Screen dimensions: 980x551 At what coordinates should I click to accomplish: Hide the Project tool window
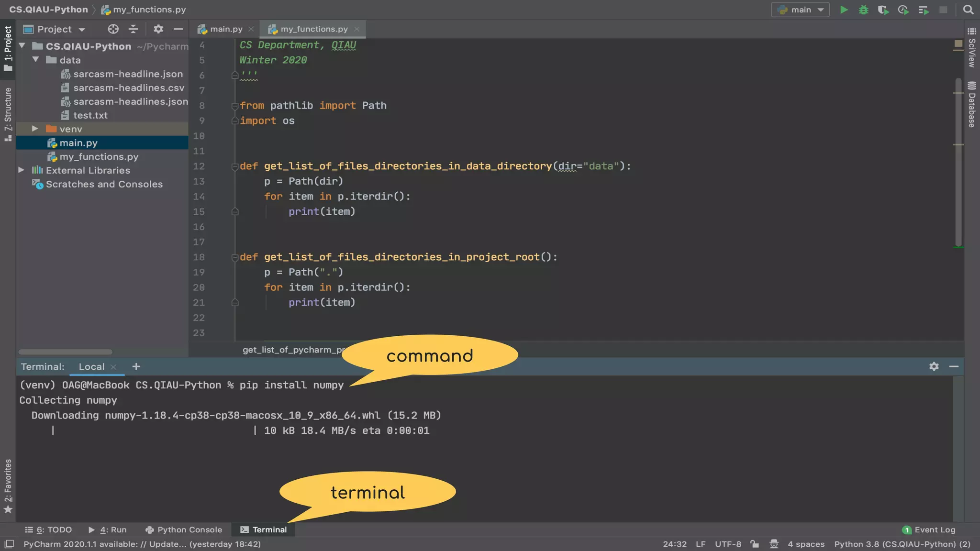[178, 29]
